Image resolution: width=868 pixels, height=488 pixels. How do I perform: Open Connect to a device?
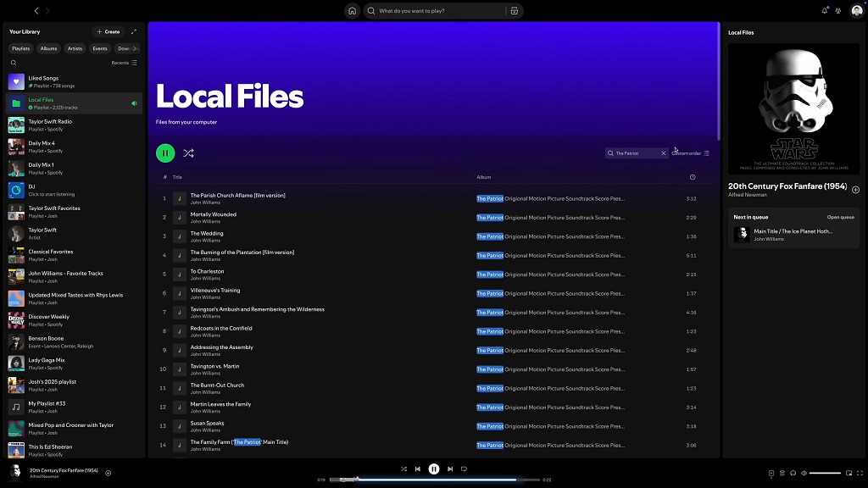pyautogui.click(x=793, y=473)
